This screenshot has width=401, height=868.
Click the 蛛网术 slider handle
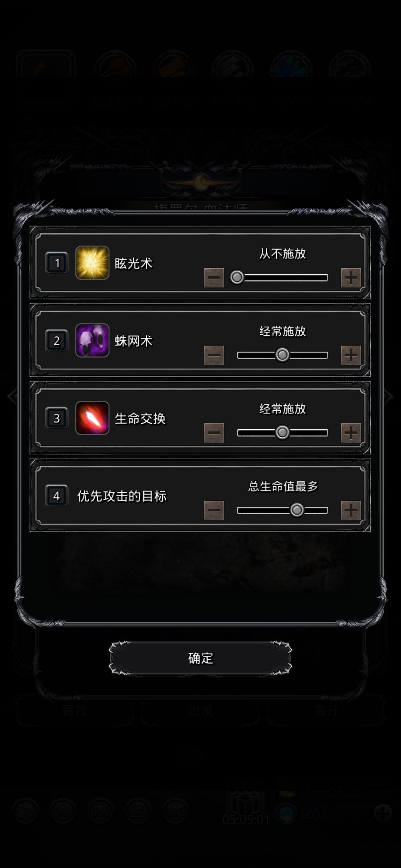click(x=282, y=355)
